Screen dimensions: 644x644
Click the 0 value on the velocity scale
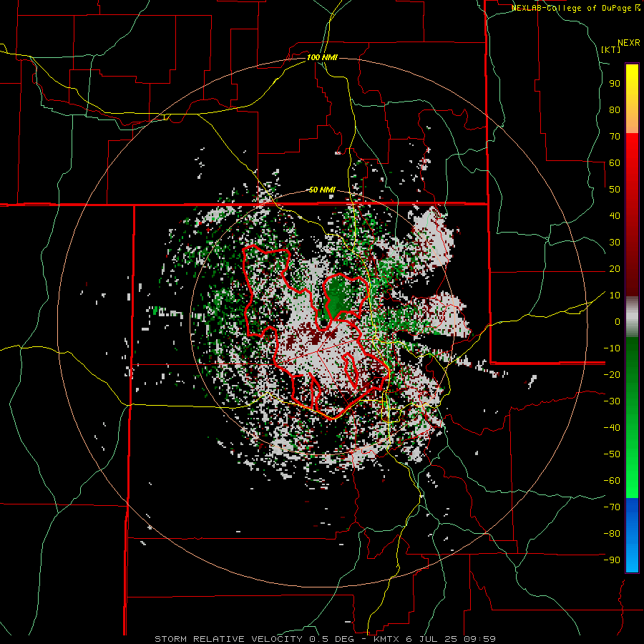click(618, 322)
